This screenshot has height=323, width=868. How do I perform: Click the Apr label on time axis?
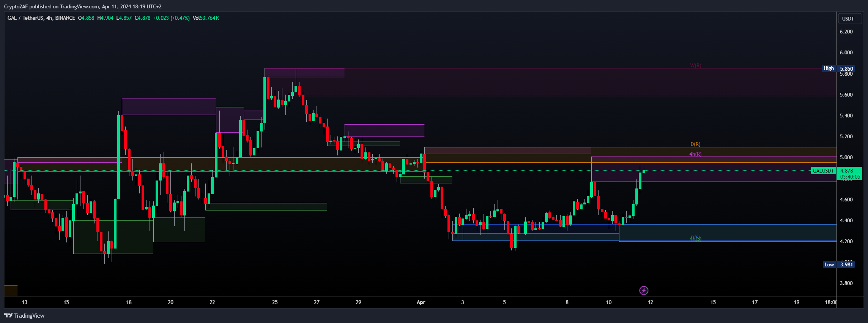point(421,302)
